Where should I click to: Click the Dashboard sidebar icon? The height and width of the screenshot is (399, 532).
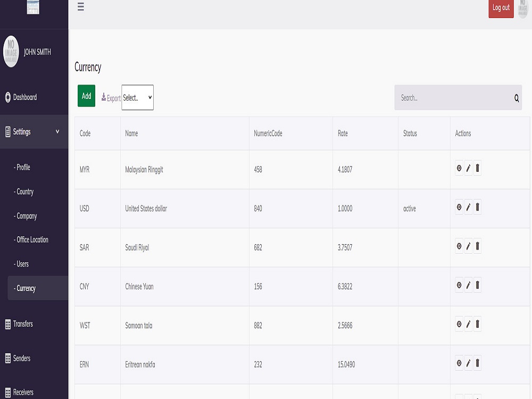[8, 97]
